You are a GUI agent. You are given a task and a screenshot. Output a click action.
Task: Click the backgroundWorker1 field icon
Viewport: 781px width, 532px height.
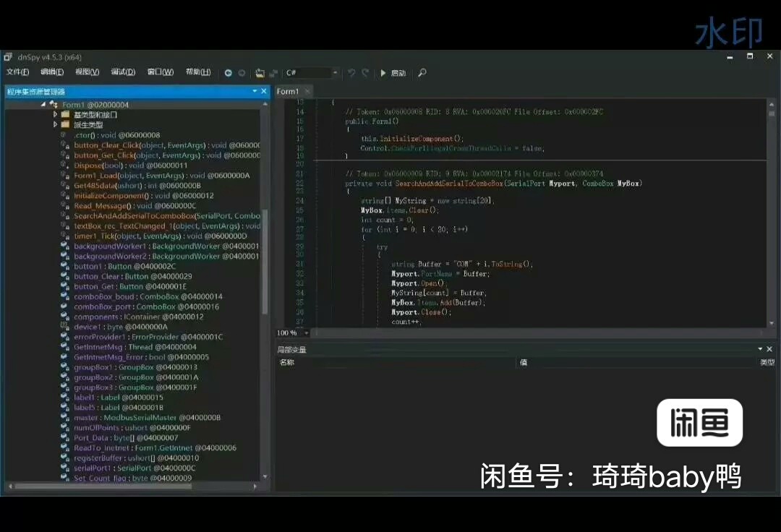coord(65,246)
